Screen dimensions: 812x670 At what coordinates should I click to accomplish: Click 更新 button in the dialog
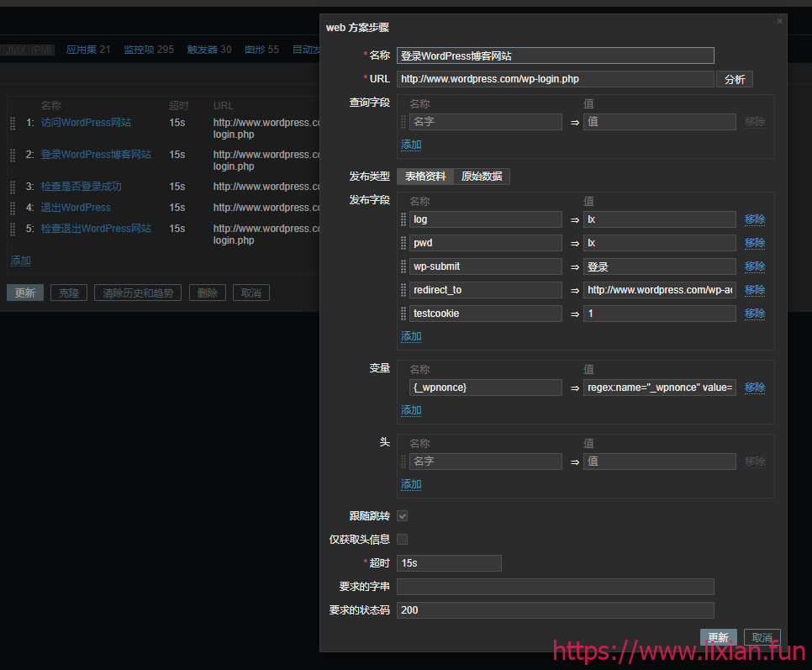(718, 637)
